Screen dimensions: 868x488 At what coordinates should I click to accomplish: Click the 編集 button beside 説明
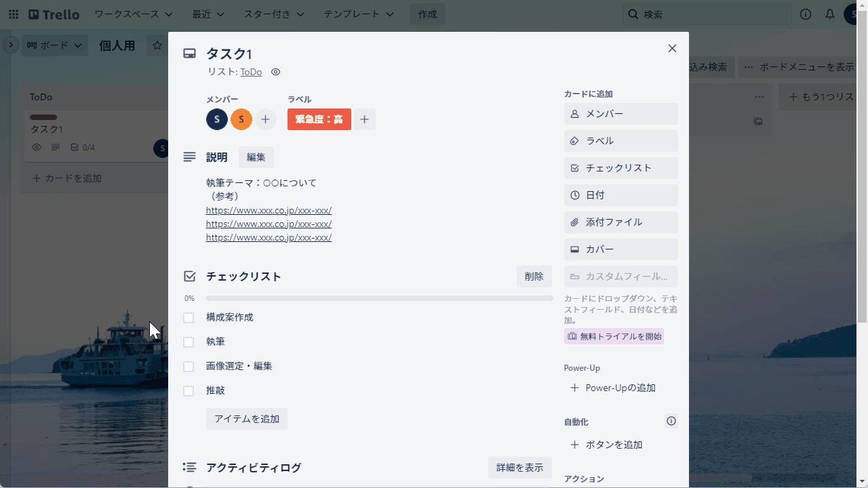[256, 157]
